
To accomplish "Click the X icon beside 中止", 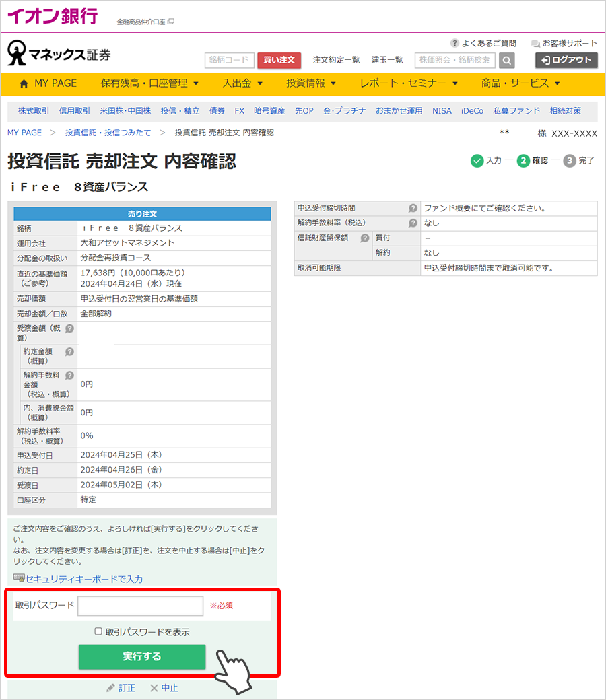I will (154, 688).
